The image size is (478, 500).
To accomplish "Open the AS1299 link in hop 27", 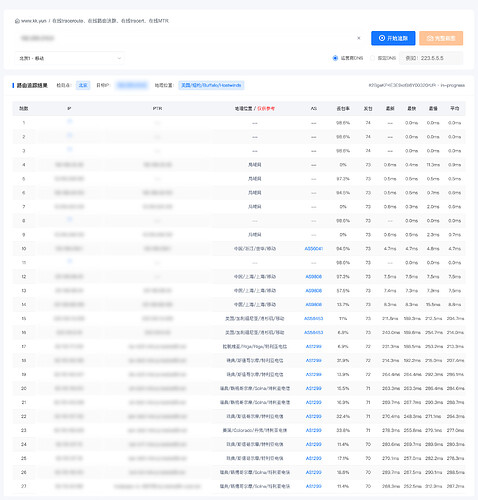I will pos(314,486).
